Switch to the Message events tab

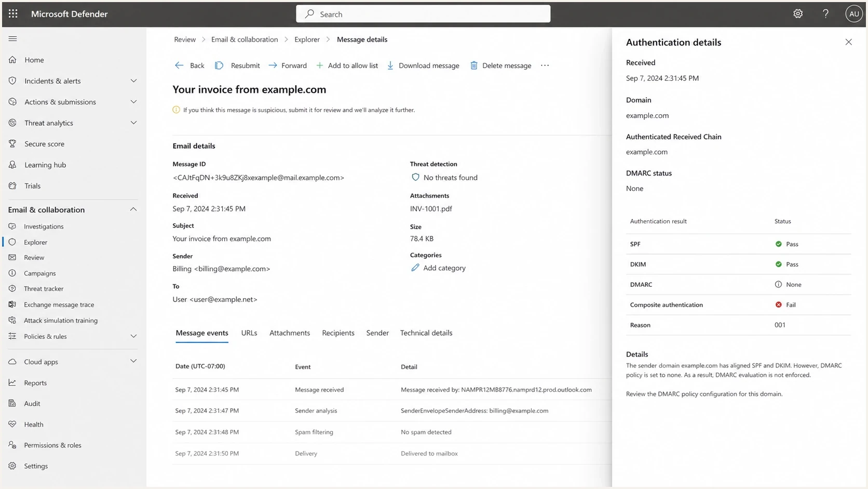(x=202, y=333)
